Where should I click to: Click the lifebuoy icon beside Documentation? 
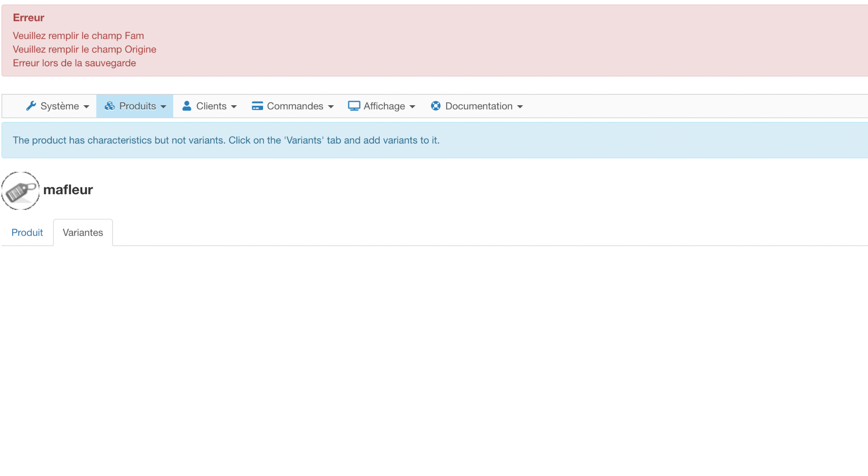click(436, 106)
